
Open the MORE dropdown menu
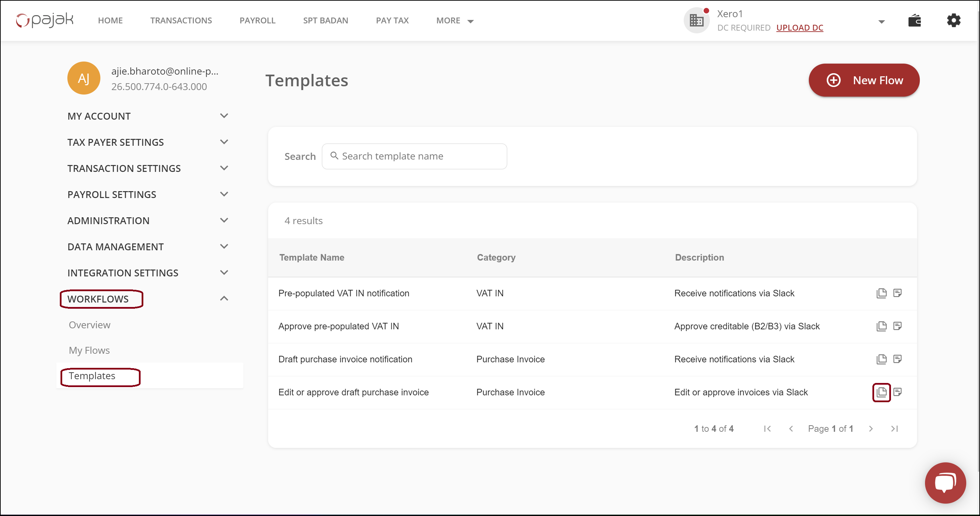pos(455,21)
